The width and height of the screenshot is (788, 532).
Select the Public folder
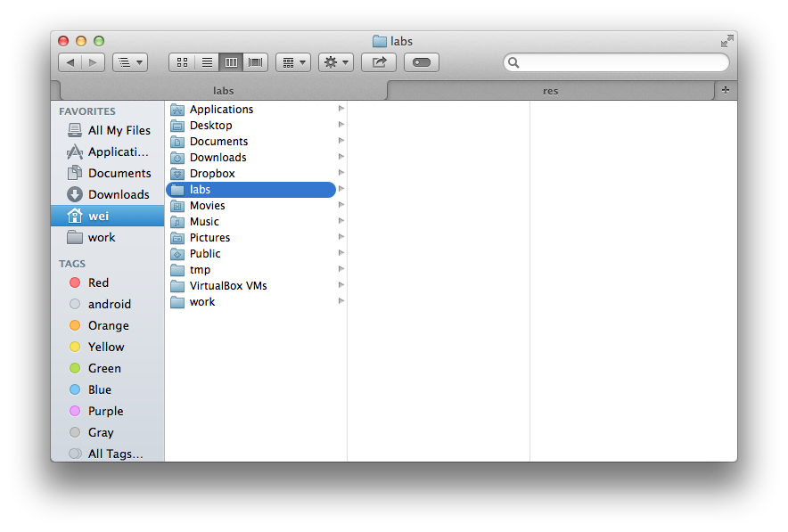click(x=256, y=254)
